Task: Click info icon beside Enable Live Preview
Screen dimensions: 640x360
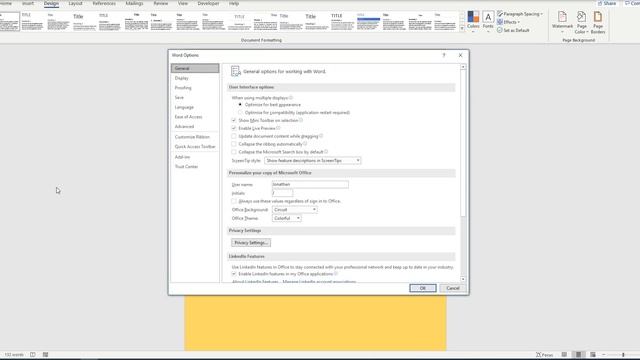Action: (x=278, y=128)
